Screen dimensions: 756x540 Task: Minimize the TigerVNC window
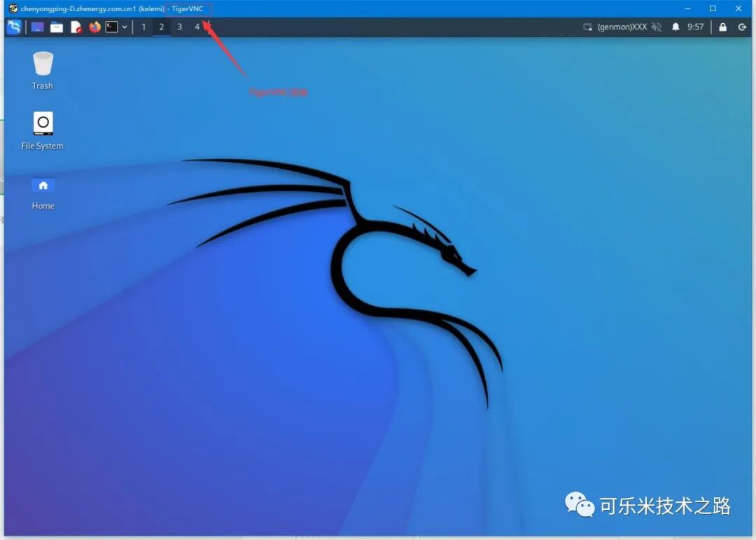point(687,8)
